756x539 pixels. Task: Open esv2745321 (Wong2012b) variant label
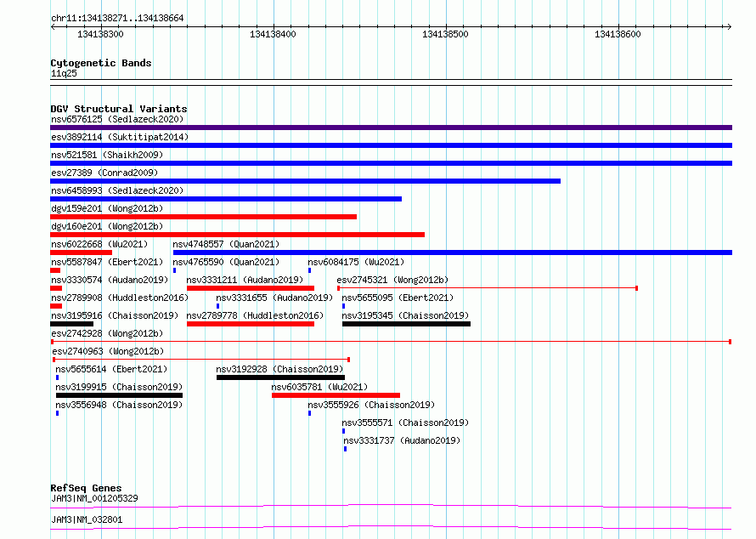tap(392, 280)
